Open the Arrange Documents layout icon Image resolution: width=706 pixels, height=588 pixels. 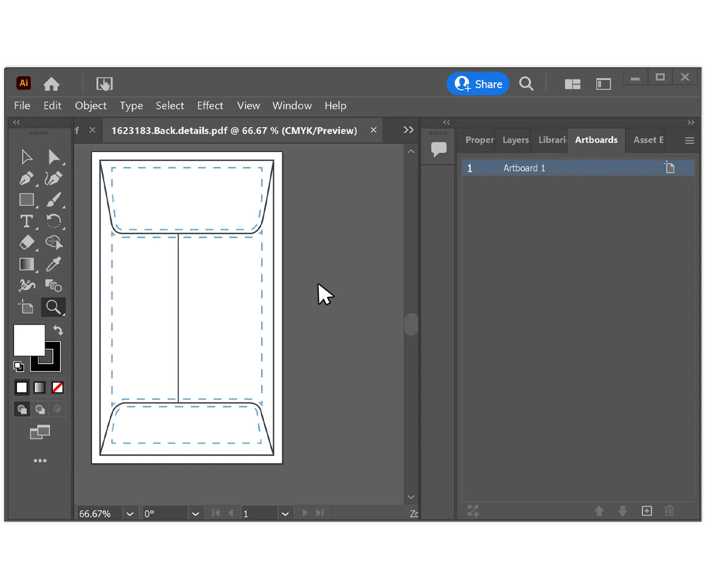(572, 84)
